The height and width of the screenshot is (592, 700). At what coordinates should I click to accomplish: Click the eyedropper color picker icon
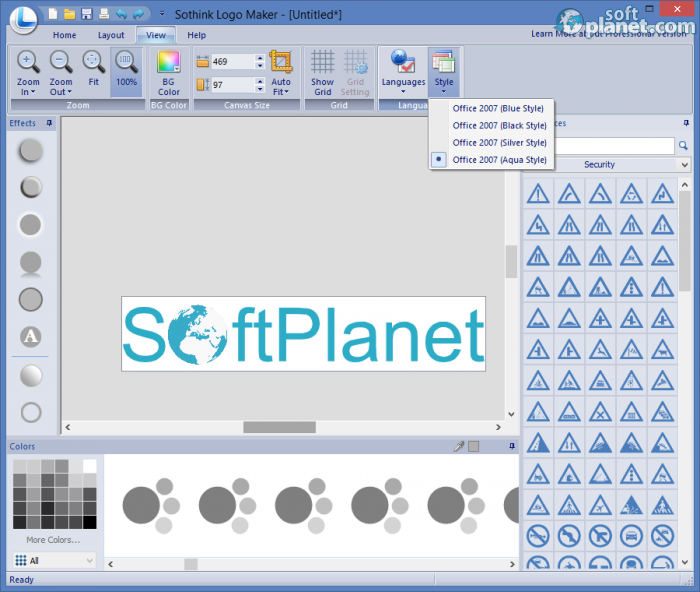458,446
